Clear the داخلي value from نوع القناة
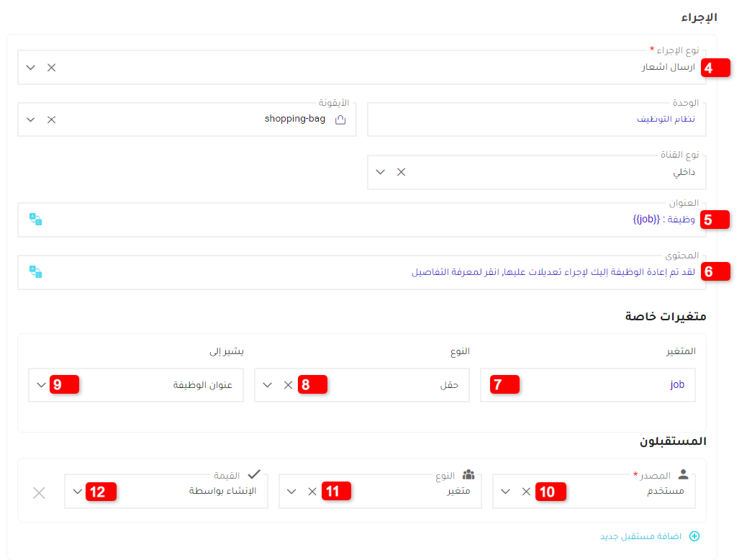 402,172
